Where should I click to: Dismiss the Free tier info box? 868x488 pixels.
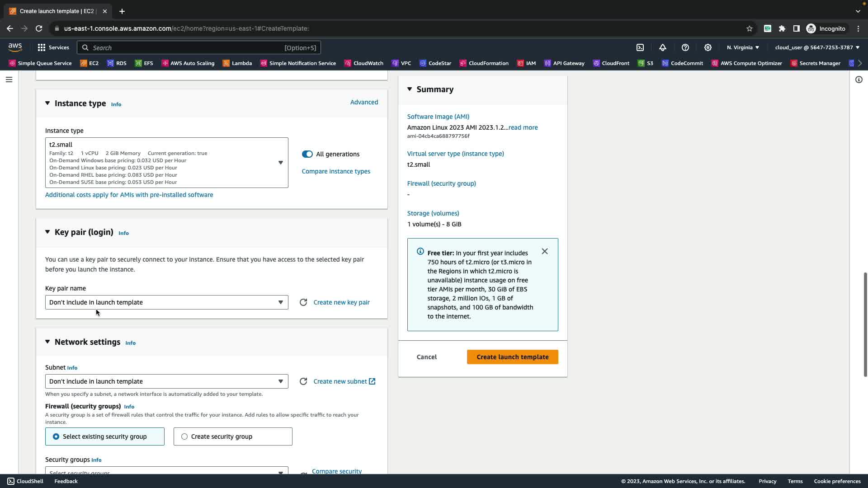[x=545, y=252]
